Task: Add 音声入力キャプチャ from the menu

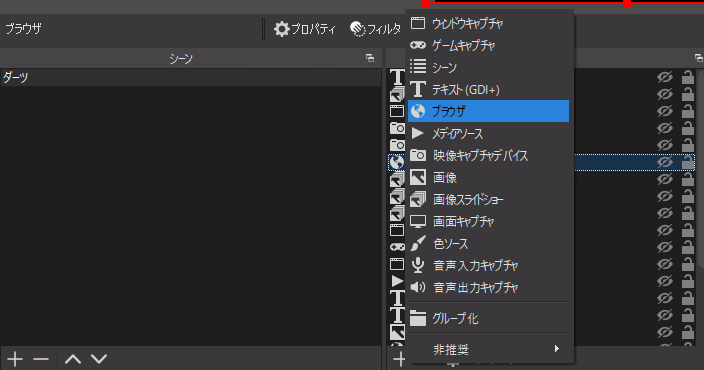Action: coord(488,265)
